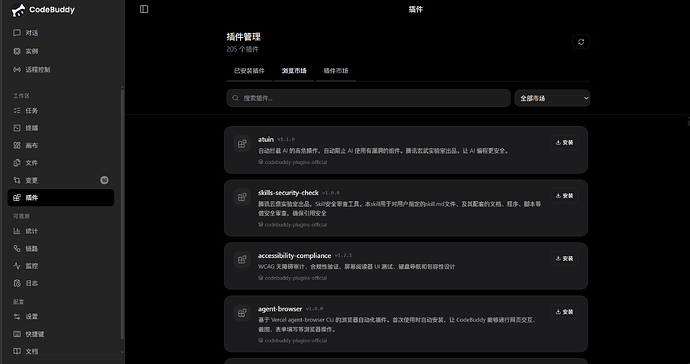Switch to 已安装插件 (installed) tab
This screenshot has width=690, height=364.
point(249,71)
